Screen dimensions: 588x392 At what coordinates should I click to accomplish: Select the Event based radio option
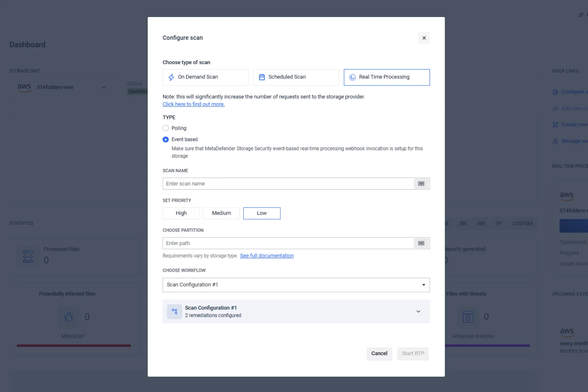coord(165,140)
